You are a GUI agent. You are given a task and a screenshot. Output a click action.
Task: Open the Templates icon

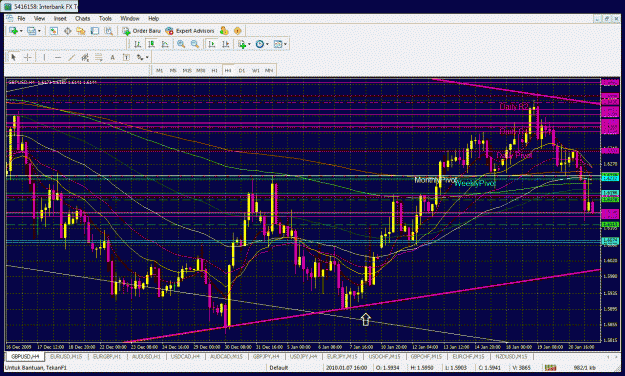point(278,44)
